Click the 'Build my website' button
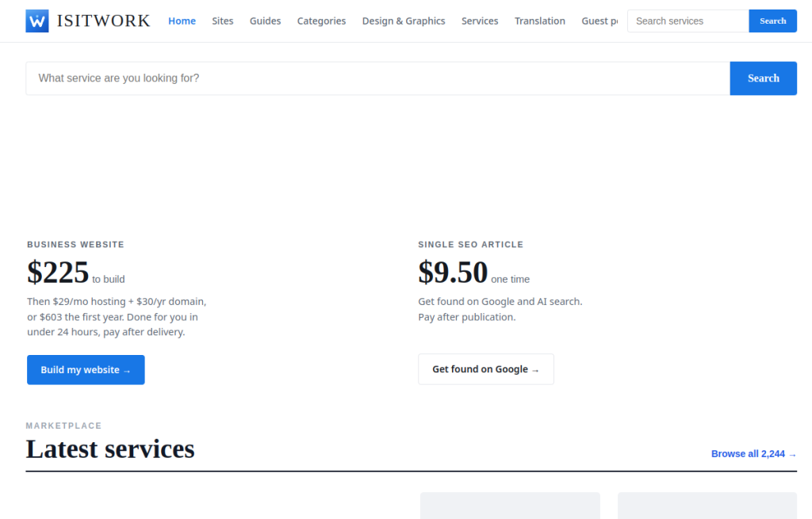812x519 pixels. coord(86,370)
